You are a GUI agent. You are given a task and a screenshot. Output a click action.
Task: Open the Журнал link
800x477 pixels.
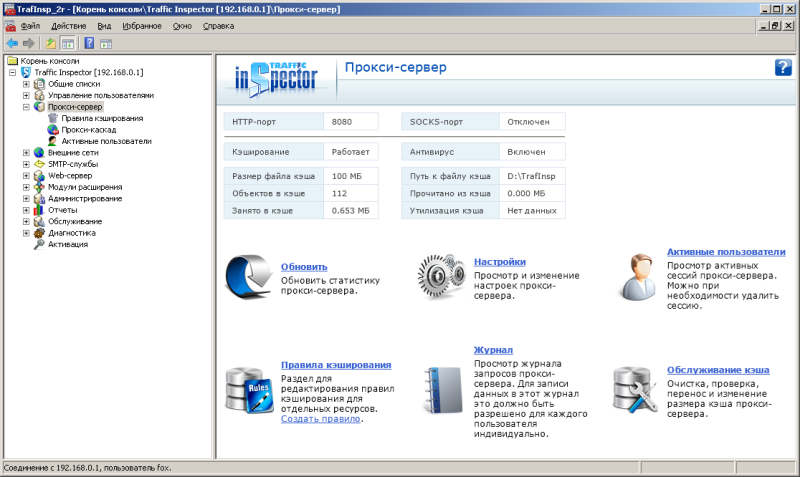click(493, 350)
